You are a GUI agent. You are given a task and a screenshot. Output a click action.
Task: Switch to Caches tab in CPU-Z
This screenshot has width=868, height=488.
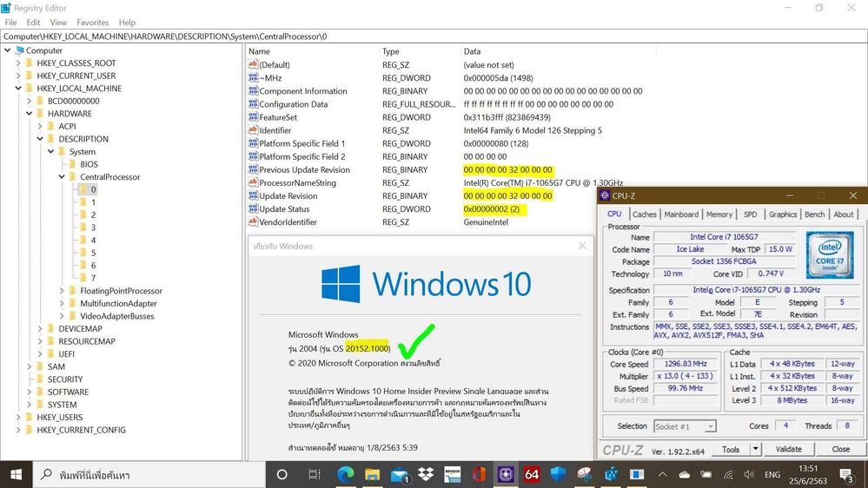pos(645,214)
